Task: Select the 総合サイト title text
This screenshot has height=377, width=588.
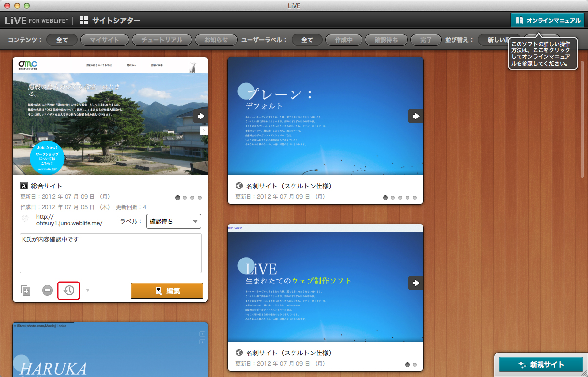Action: coord(46,186)
